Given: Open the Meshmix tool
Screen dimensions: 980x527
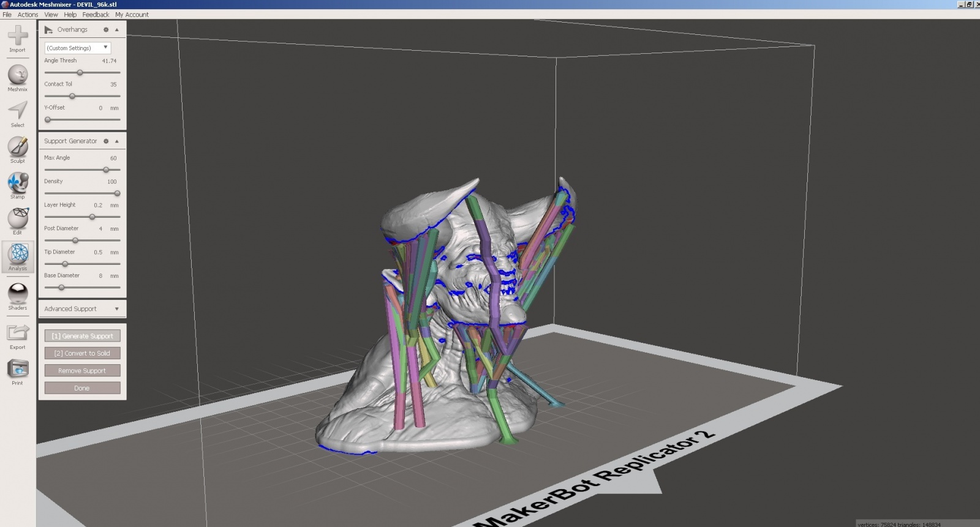Looking at the screenshot, I should pos(17,78).
